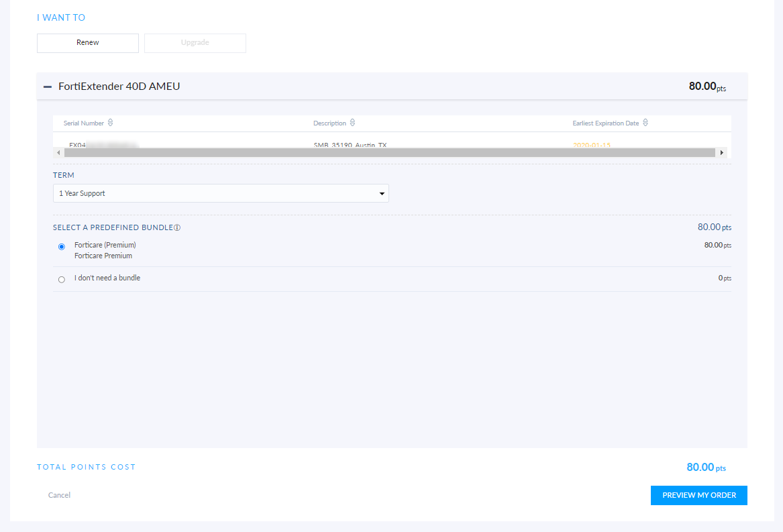Click the 'Forticare Premium' bundle description text

[x=103, y=256]
